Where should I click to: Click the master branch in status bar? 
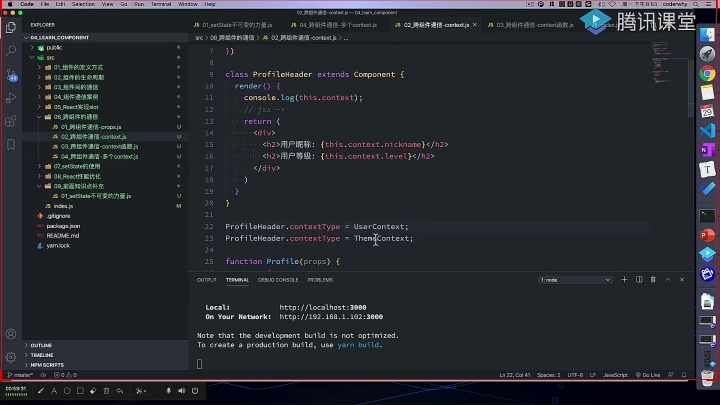(x=20, y=375)
